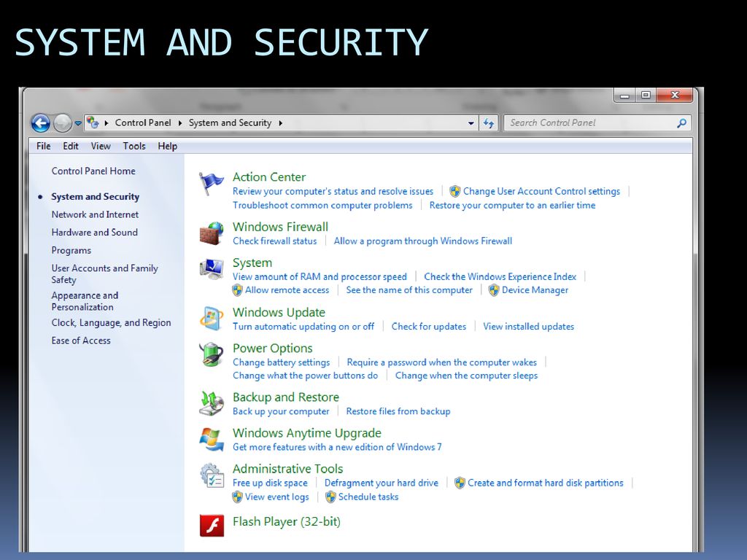Open the Windows Firewall brick wall icon
Image resolution: width=747 pixels, height=560 pixels.
point(212,233)
